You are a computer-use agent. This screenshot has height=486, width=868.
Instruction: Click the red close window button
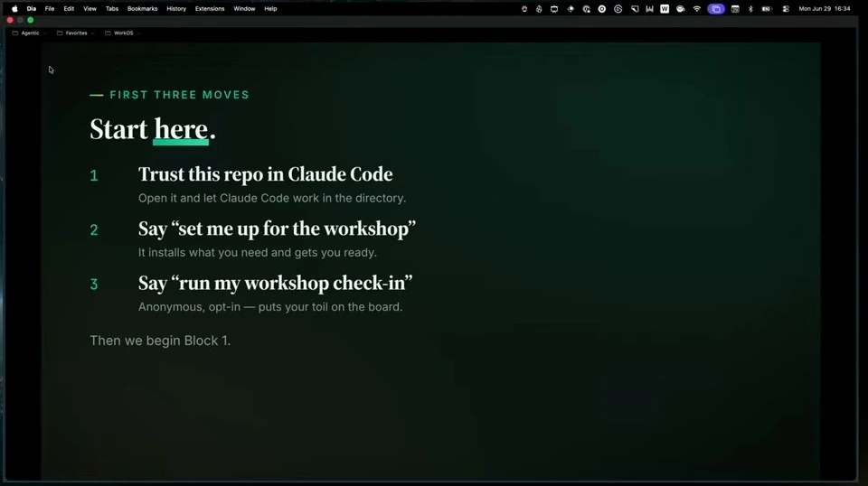click(x=10, y=20)
